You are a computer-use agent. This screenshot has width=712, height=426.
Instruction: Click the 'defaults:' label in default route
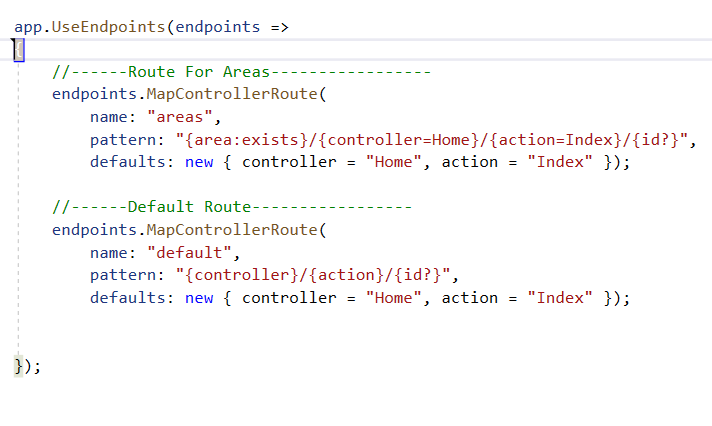click(132, 298)
